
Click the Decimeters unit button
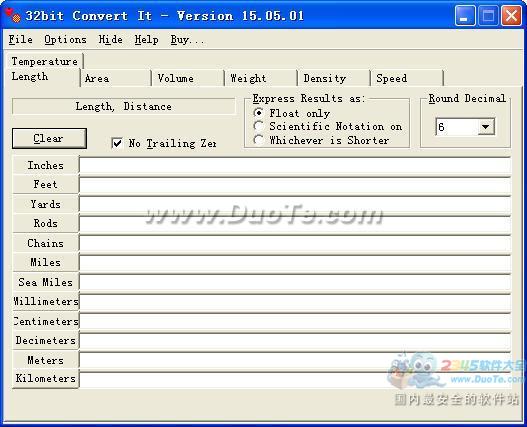(45, 340)
